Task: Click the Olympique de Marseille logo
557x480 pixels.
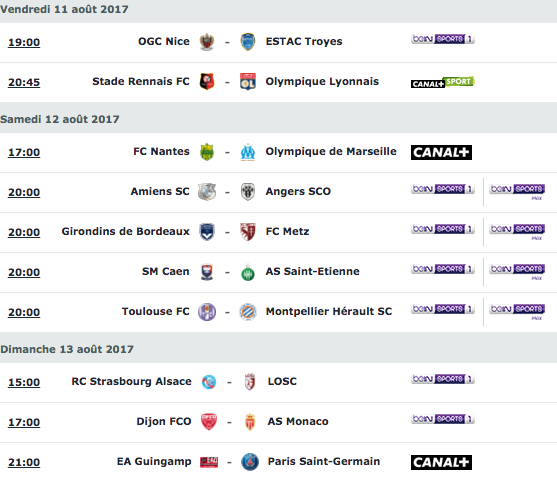Action: pyautogui.click(x=248, y=152)
